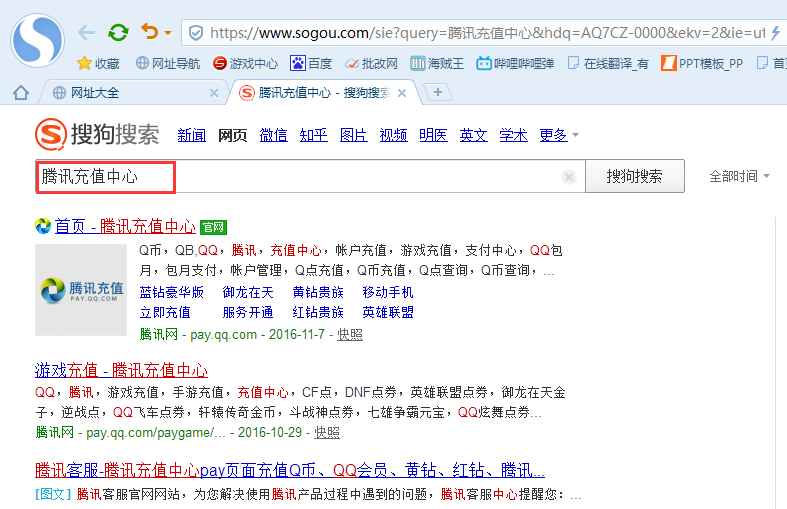Open the 御龙在天 sublink
787x509 pixels.
(x=248, y=292)
